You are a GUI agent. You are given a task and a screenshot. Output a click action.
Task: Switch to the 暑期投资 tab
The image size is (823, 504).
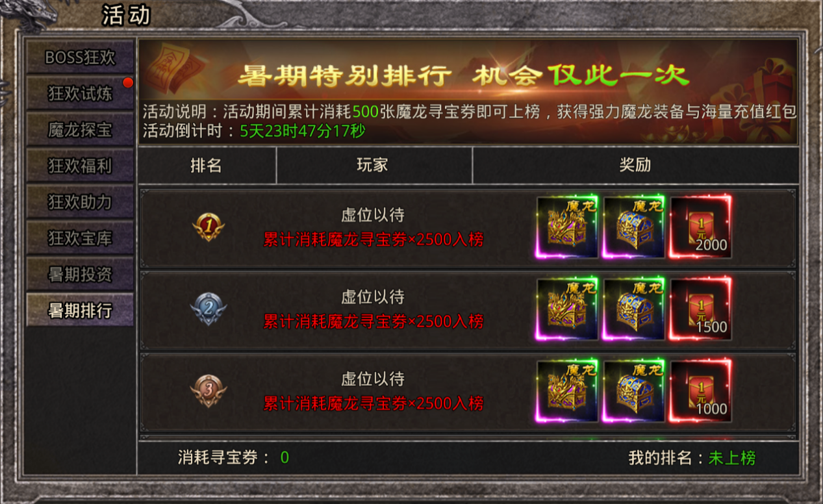[x=80, y=275]
